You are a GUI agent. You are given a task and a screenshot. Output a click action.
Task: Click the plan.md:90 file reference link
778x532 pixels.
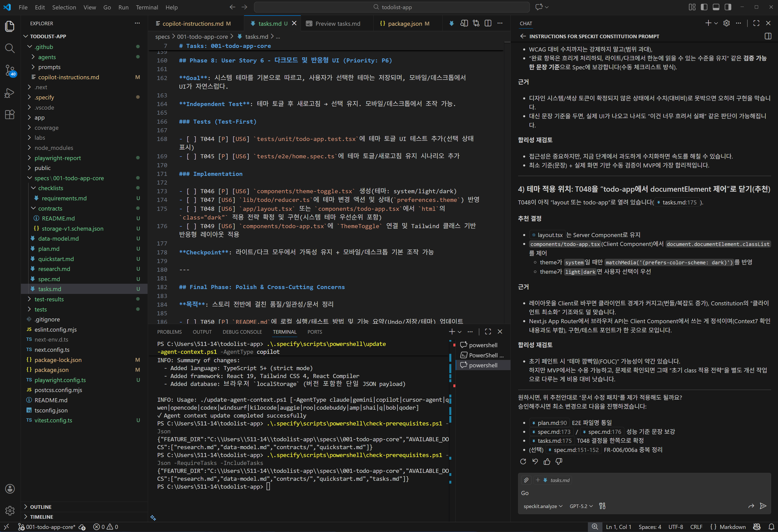552,423
